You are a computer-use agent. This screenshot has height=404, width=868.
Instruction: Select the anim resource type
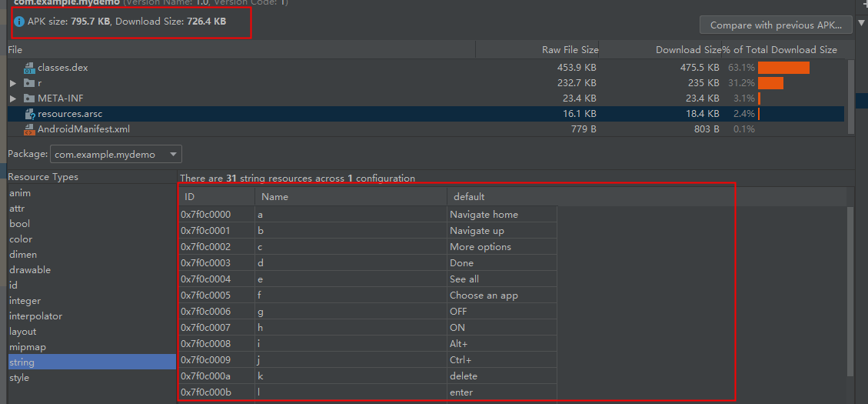[x=20, y=193]
